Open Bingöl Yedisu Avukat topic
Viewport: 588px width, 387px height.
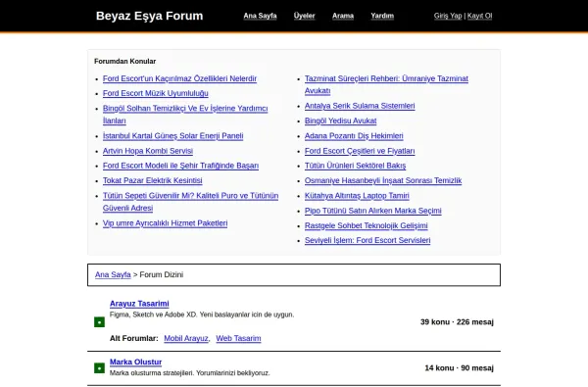coord(340,121)
